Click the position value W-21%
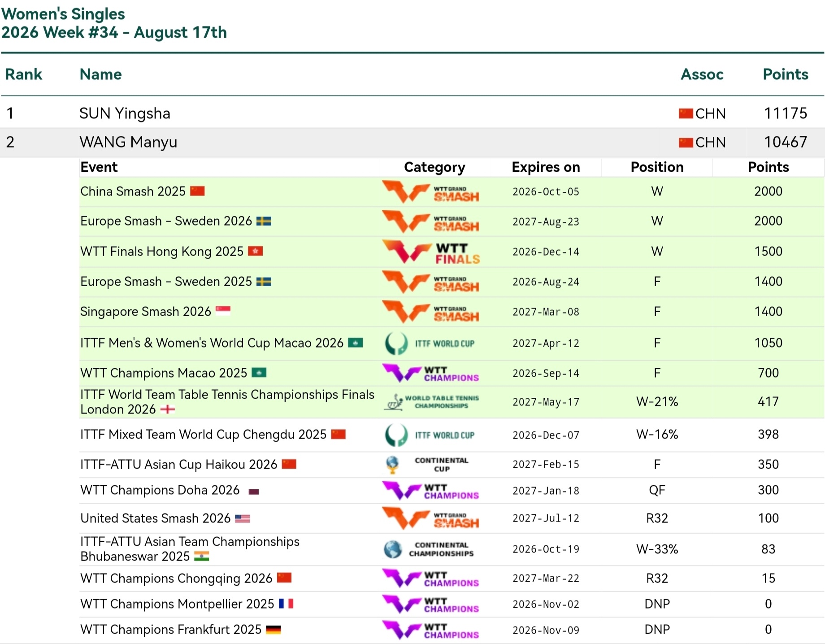This screenshot has width=825, height=644. coord(657,402)
